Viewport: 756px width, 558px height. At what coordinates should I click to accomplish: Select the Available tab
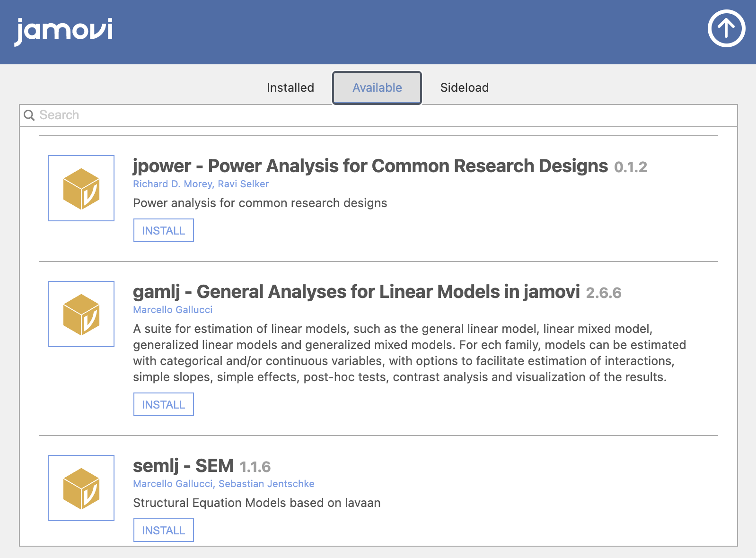click(x=377, y=87)
